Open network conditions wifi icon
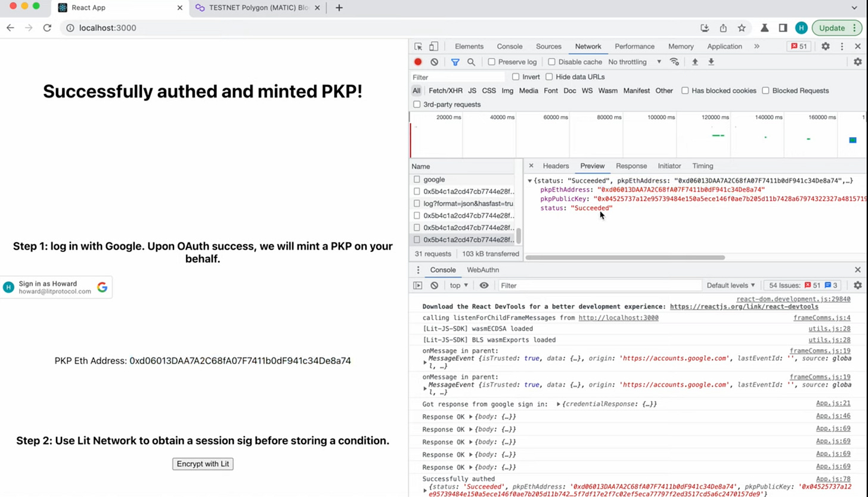This screenshot has width=868, height=497. pyautogui.click(x=674, y=62)
